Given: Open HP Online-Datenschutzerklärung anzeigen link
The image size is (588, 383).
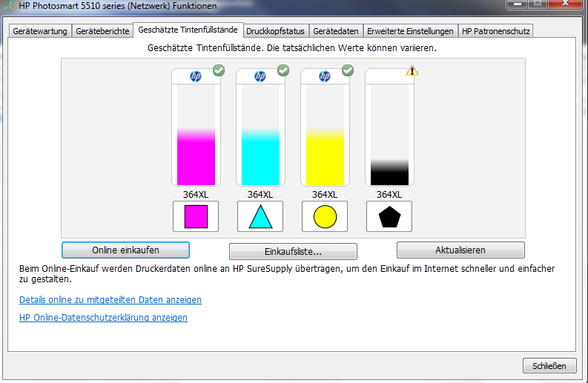Looking at the screenshot, I should point(103,317).
